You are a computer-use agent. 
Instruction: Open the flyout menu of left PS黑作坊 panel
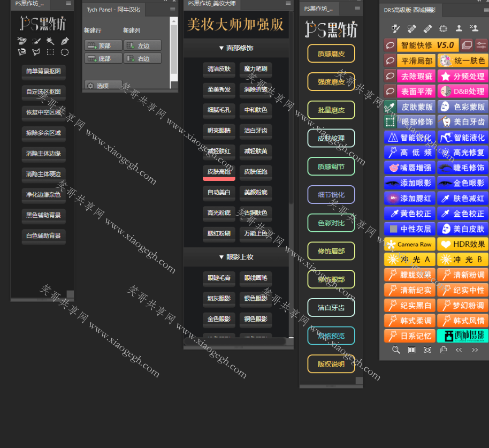[x=68, y=3]
